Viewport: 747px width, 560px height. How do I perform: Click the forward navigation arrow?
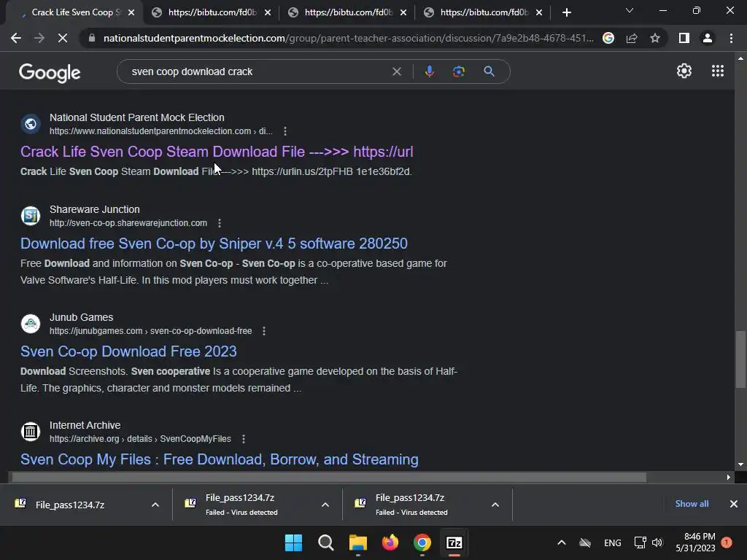[x=39, y=38]
